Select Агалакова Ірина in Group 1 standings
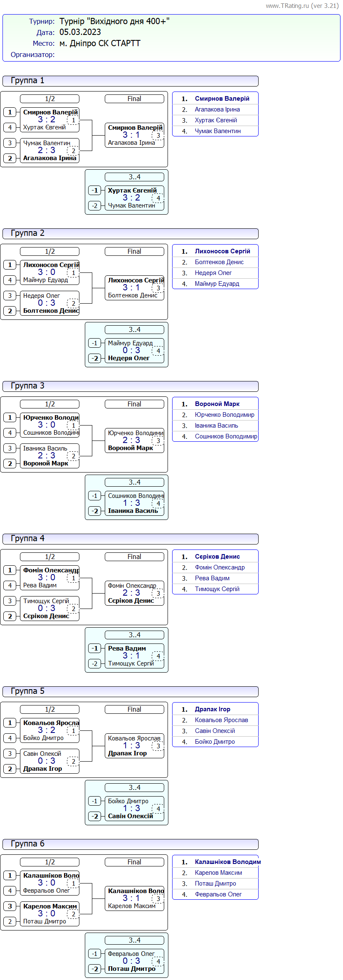This screenshot has height=980, width=343. [217, 109]
